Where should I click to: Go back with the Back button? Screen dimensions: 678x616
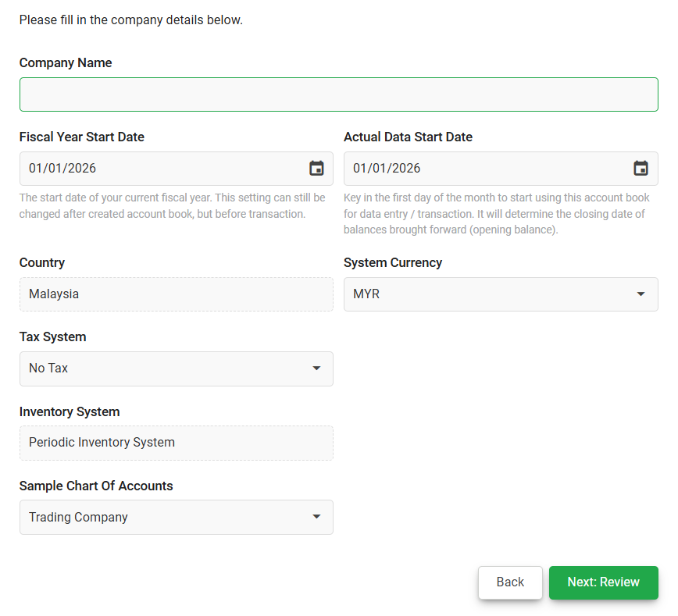coord(510,582)
